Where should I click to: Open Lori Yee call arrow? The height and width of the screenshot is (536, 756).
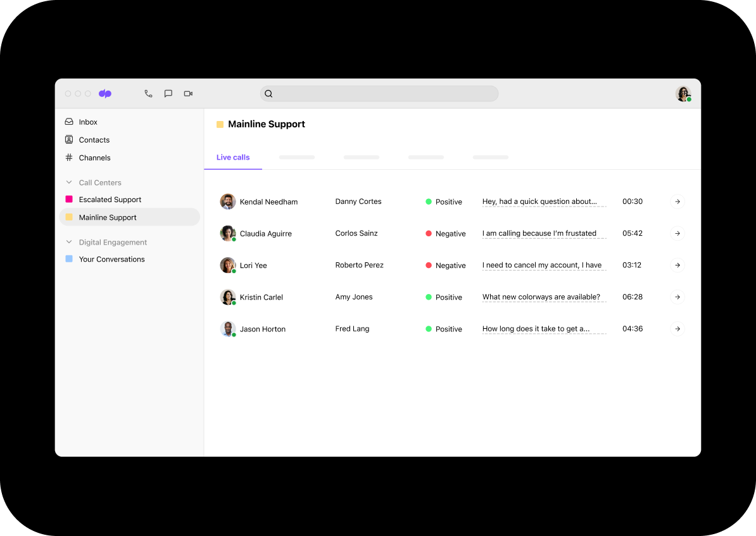coord(677,265)
